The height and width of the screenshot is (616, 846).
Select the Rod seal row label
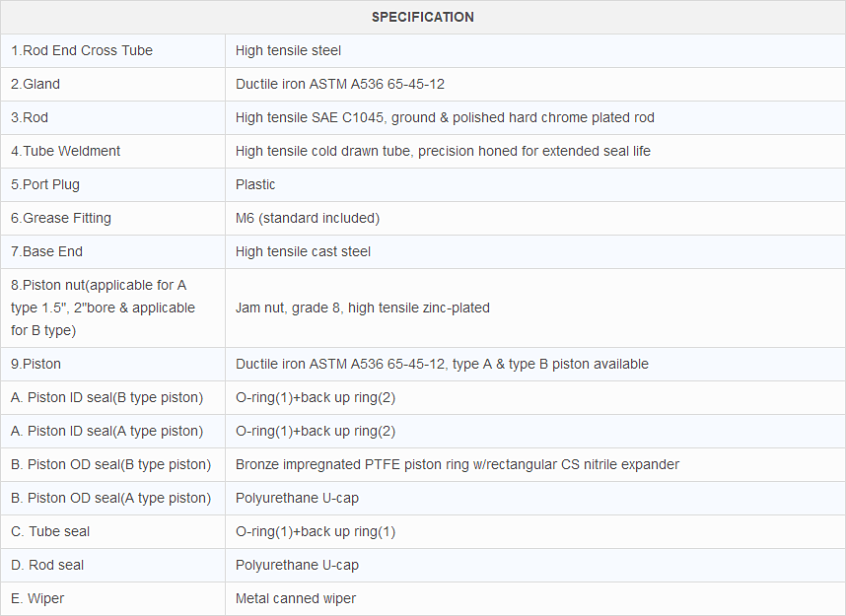47,565
